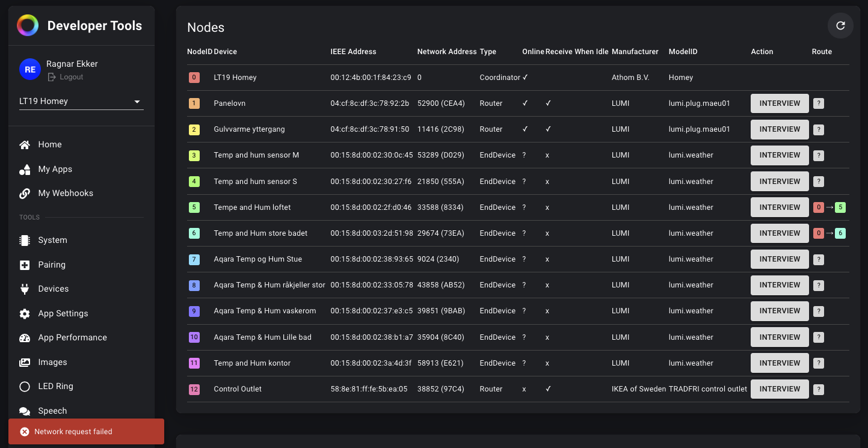
Task: Click the App Performance gauge icon
Action: click(25, 337)
